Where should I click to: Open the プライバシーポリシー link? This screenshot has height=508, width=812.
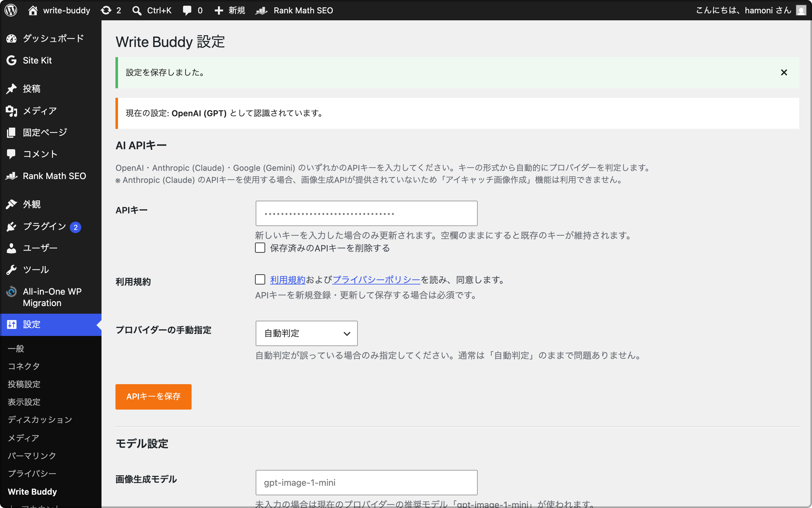(376, 279)
